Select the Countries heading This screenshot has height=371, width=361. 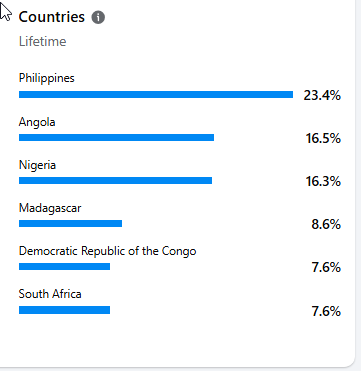tap(52, 17)
